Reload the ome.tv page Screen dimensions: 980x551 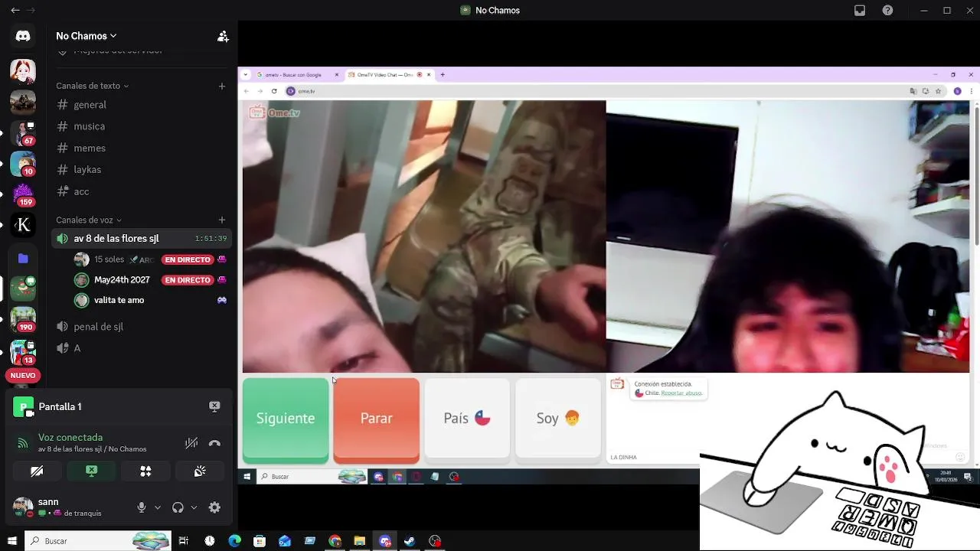[274, 91]
